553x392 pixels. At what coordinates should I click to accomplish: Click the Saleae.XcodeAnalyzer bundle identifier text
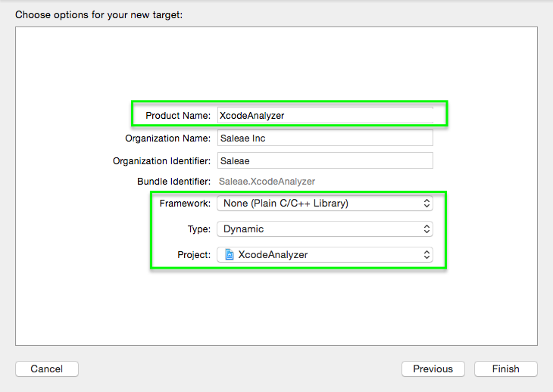[x=267, y=182]
